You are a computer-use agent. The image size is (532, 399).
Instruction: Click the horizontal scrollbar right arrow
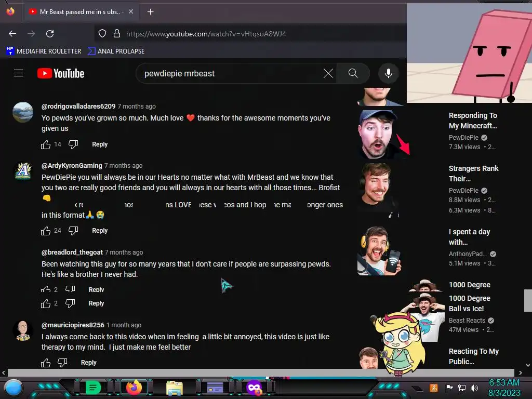pos(520,373)
